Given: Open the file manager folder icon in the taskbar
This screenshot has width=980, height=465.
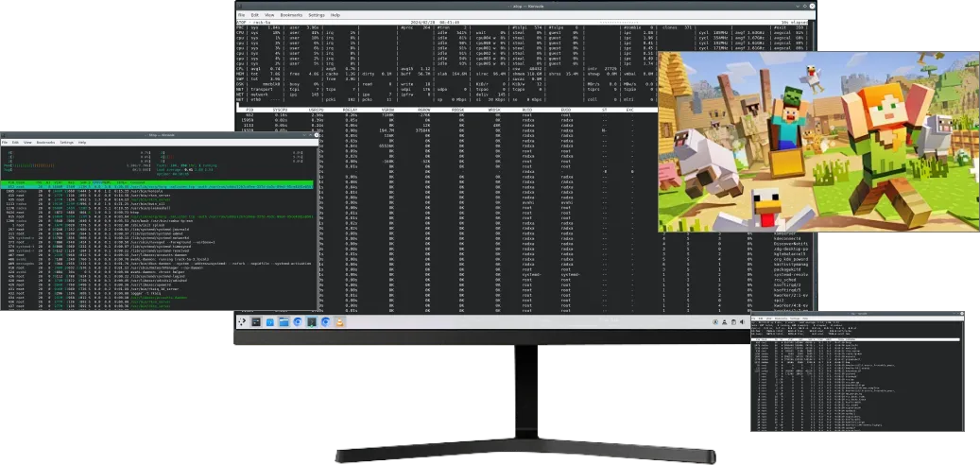Looking at the screenshot, I should [284, 322].
